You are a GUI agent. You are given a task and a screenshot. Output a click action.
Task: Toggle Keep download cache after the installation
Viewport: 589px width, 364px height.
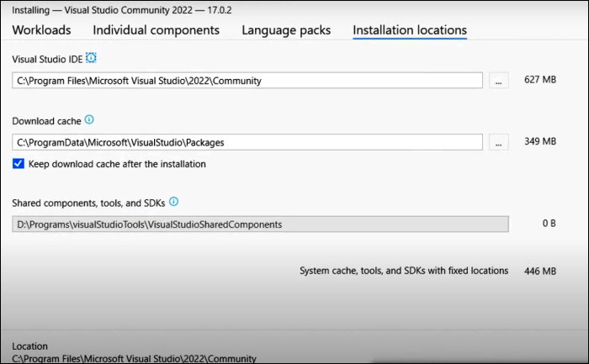click(x=19, y=164)
